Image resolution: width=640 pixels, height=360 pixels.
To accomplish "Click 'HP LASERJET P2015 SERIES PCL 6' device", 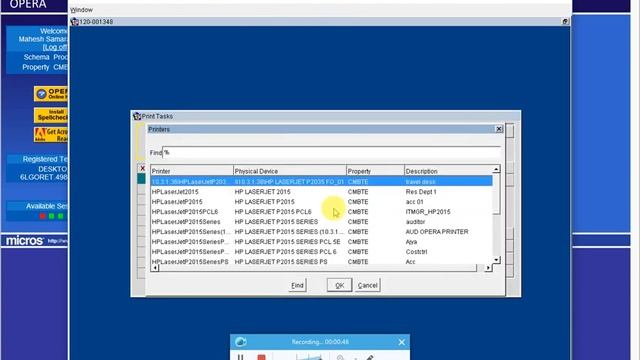I will pyautogui.click(x=286, y=252).
